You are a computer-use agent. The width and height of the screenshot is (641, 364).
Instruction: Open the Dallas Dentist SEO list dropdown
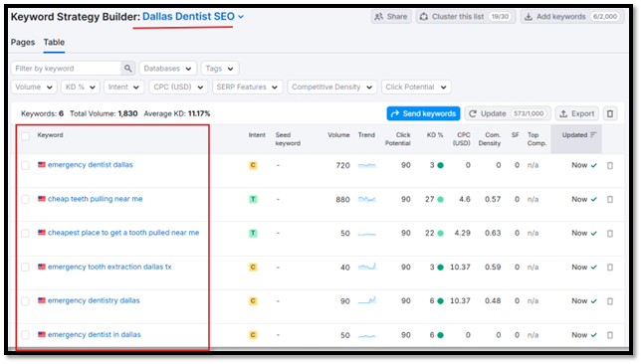[x=193, y=16]
